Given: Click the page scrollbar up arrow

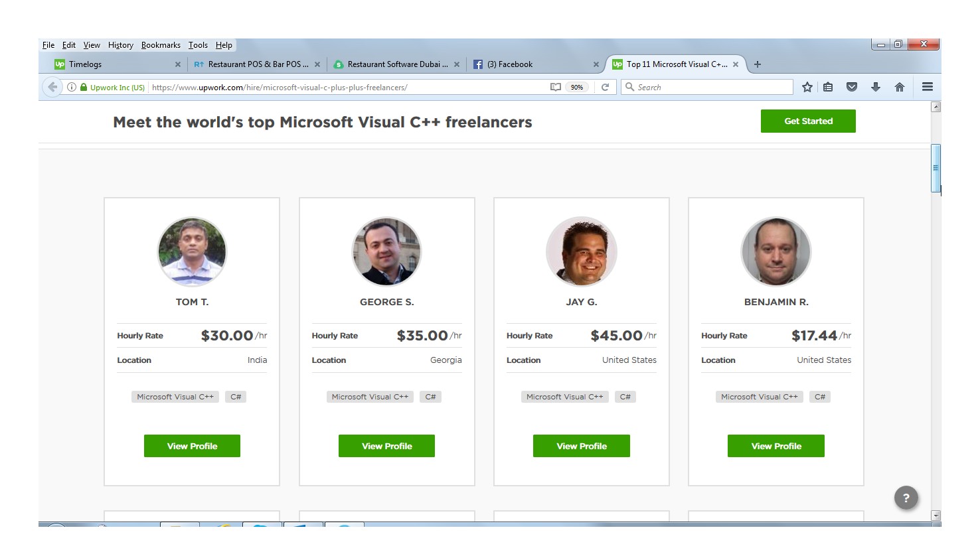Looking at the screenshot, I should click(936, 107).
